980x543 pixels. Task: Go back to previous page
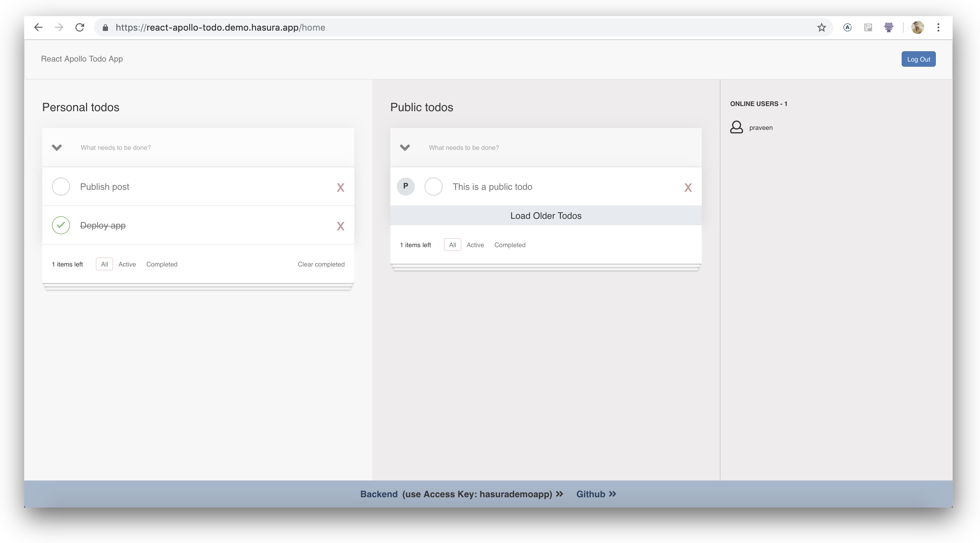click(38, 27)
